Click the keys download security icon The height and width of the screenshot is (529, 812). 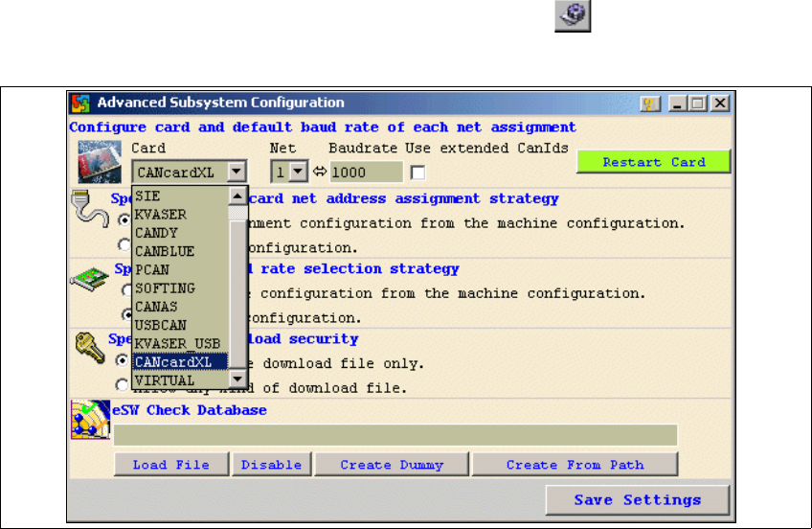89,350
